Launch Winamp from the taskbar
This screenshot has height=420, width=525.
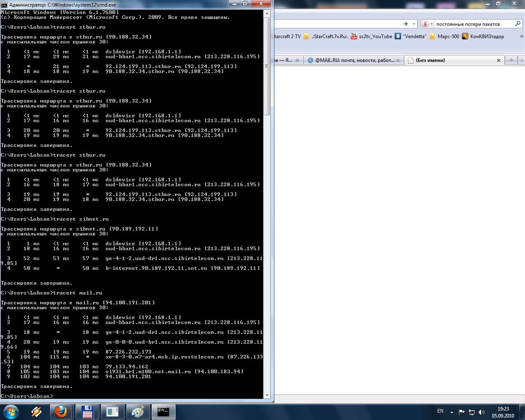pos(37,411)
